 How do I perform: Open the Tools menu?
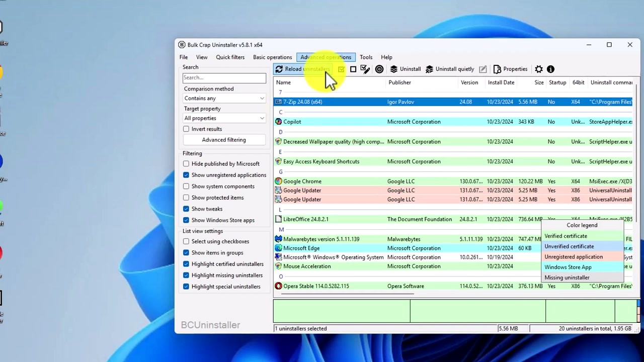366,57
